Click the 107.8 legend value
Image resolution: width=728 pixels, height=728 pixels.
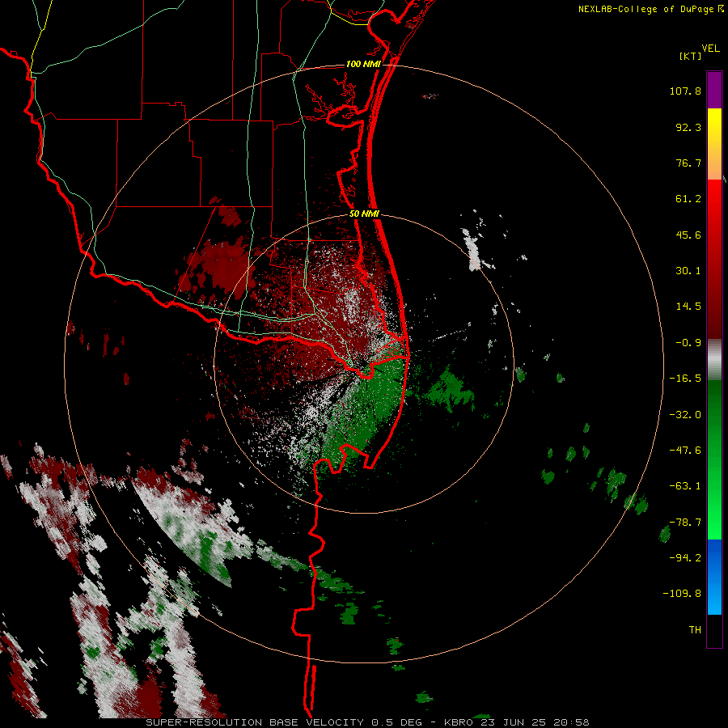coord(685,91)
